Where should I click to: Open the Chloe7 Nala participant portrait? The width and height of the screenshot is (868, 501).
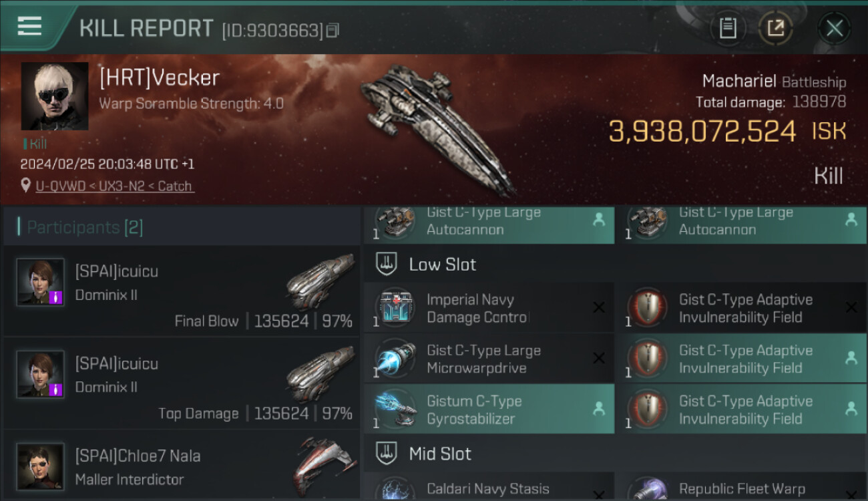pos(41,466)
